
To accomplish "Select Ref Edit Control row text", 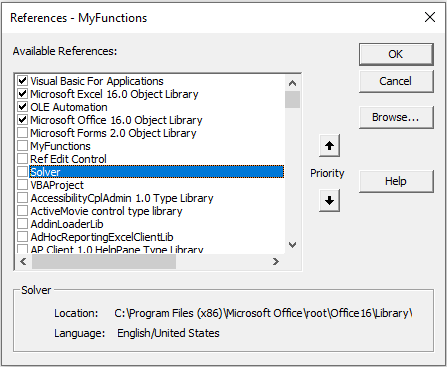I will (68, 159).
